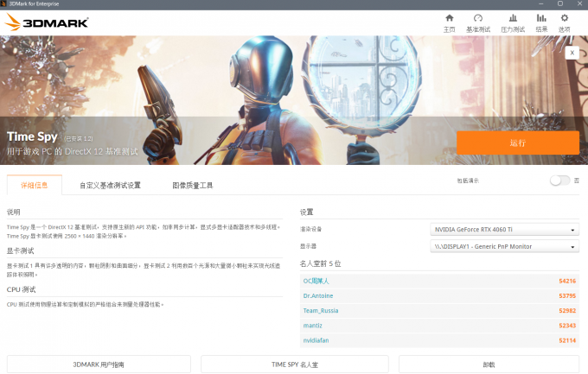
Task: Open the Stress Test (压力测试) icon
Action: 513,18
